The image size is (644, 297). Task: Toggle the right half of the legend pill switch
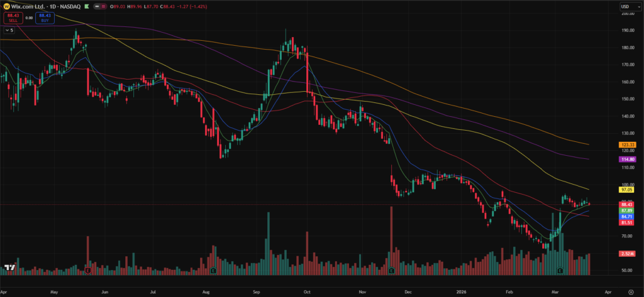(x=101, y=7)
